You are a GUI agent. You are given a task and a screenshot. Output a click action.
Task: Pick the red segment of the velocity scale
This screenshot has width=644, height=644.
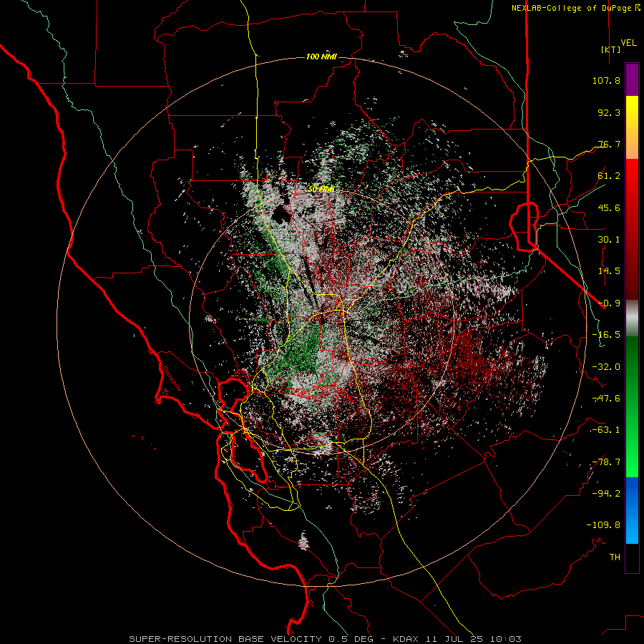pos(632,229)
